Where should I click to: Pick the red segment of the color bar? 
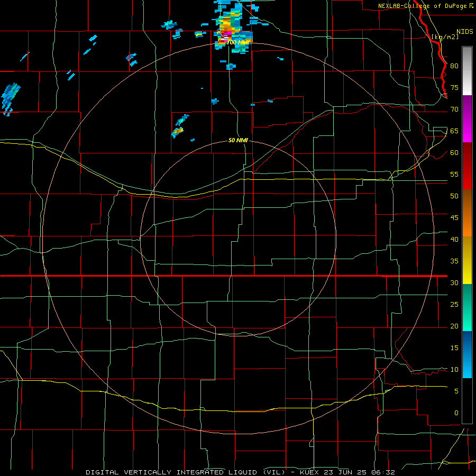(467, 166)
